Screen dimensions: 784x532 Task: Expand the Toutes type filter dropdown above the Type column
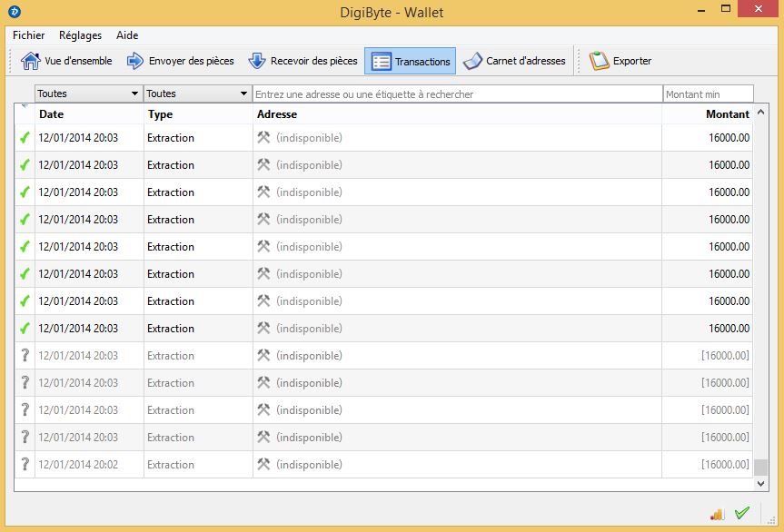tap(197, 94)
